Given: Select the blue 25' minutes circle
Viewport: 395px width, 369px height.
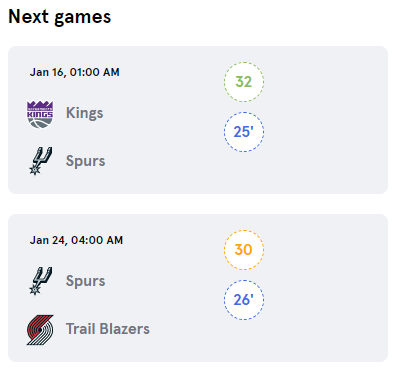Looking at the screenshot, I should pyautogui.click(x=244, y=132).
